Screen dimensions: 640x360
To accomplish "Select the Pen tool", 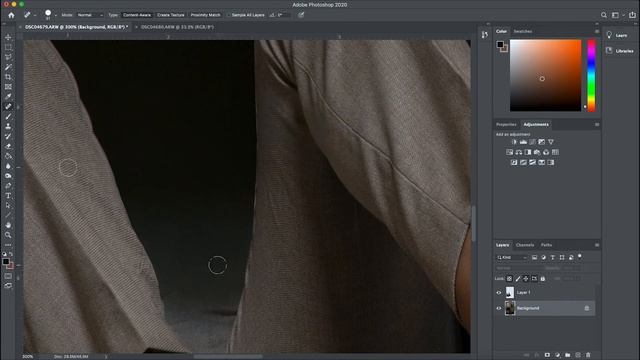I will tap(8, 186).
